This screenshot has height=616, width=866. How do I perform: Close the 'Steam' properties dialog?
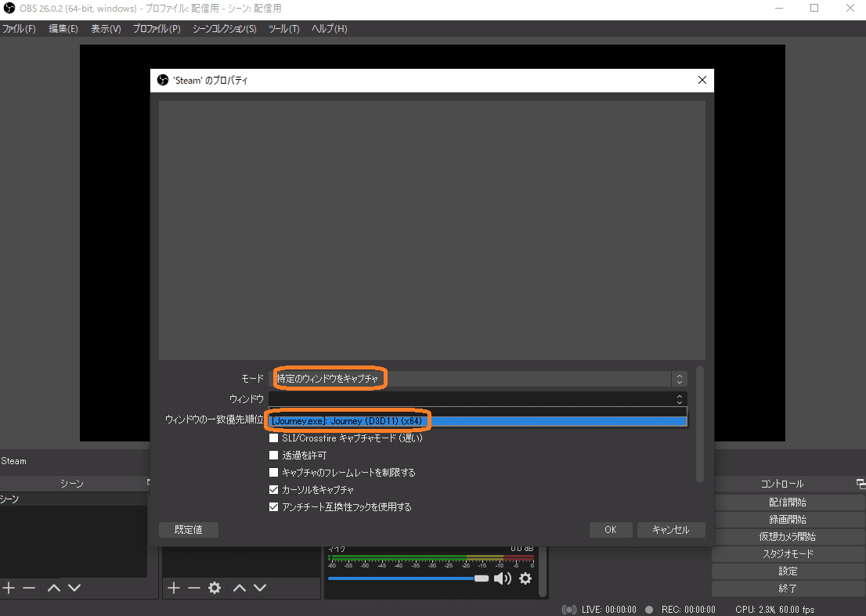[x=702, y=80]
